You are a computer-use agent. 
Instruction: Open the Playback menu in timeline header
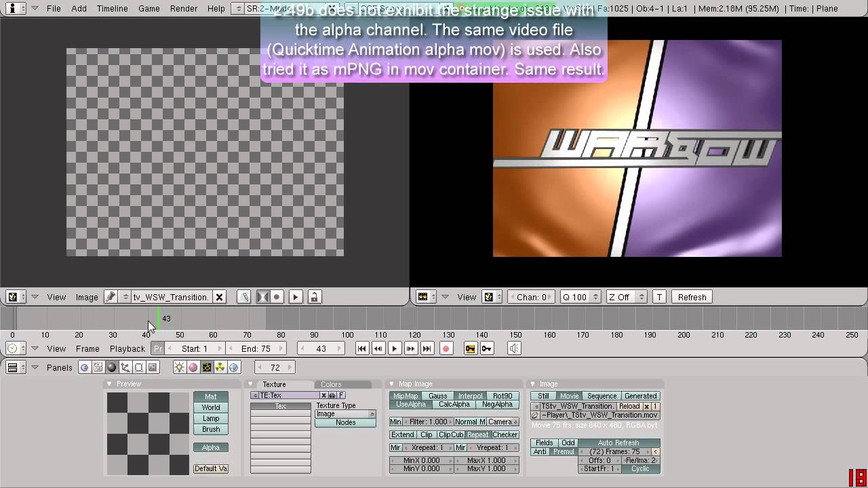(x=127, y=348)
